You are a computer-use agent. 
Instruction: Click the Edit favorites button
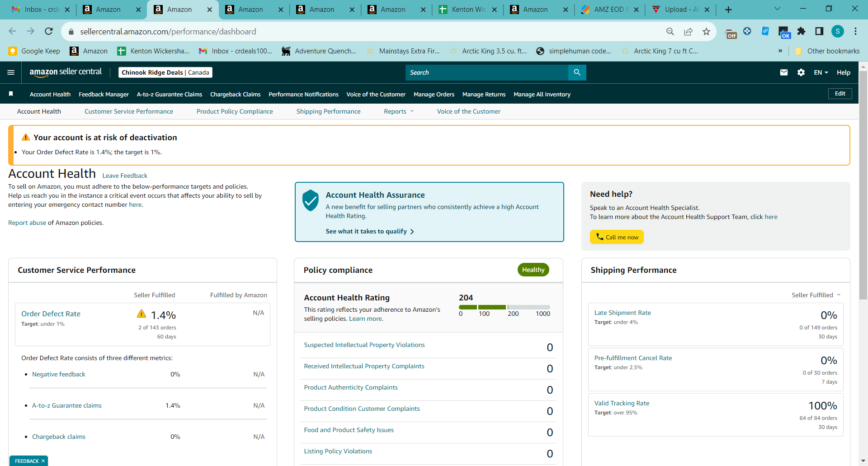tap(840, 94)
